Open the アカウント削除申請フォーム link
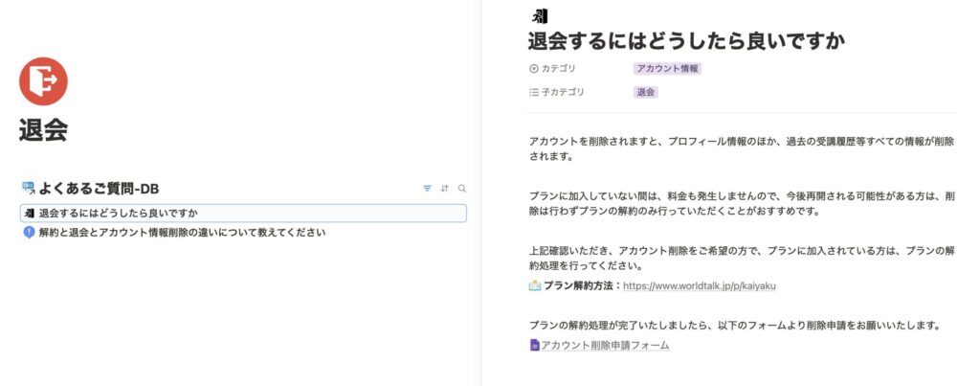Viewport: 980px width, 386px height. 605,345
